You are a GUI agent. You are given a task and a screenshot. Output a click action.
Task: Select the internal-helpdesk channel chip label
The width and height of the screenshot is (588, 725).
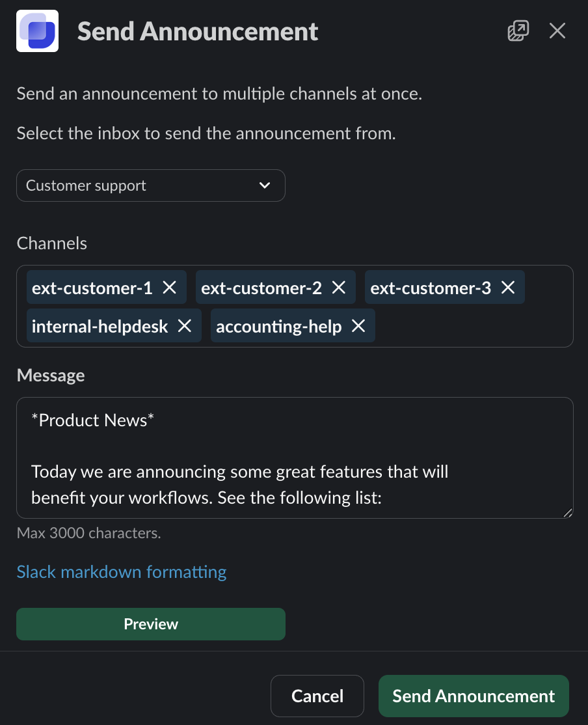point(100,326)
